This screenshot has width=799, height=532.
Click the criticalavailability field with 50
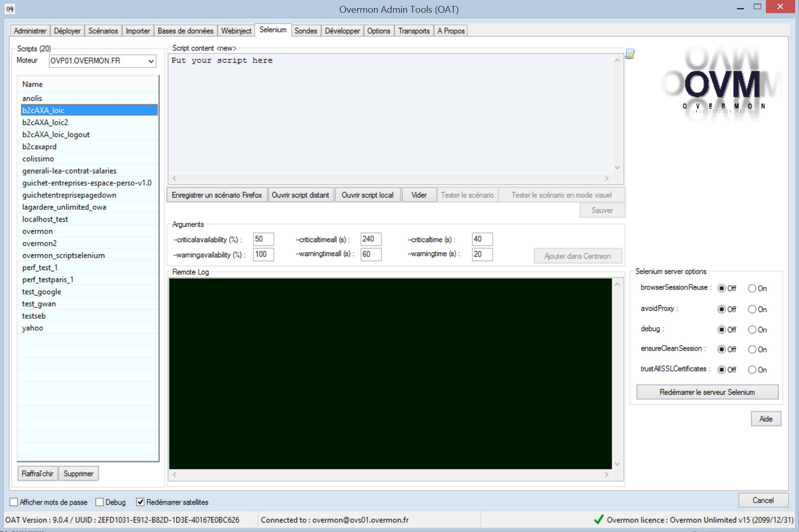(263, 239)
